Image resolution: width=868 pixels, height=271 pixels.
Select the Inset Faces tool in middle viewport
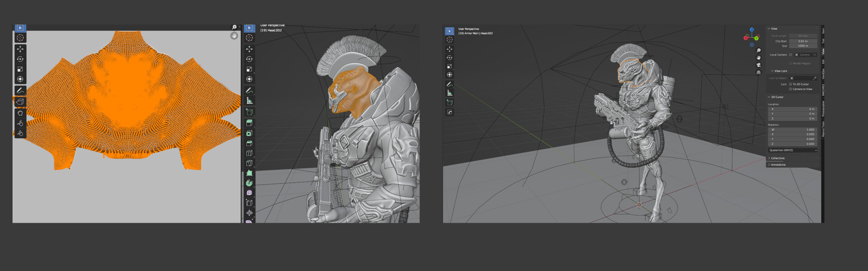click(249, 133)
